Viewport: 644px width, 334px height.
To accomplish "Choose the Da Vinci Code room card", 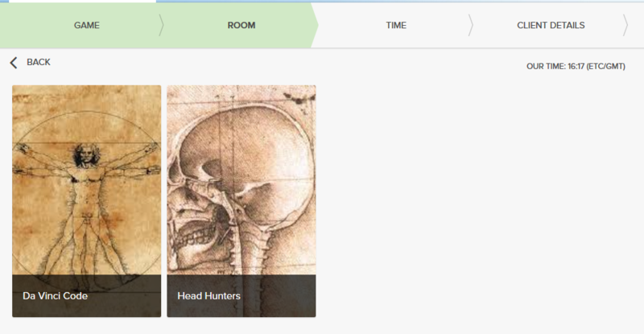I will point(87,201).
